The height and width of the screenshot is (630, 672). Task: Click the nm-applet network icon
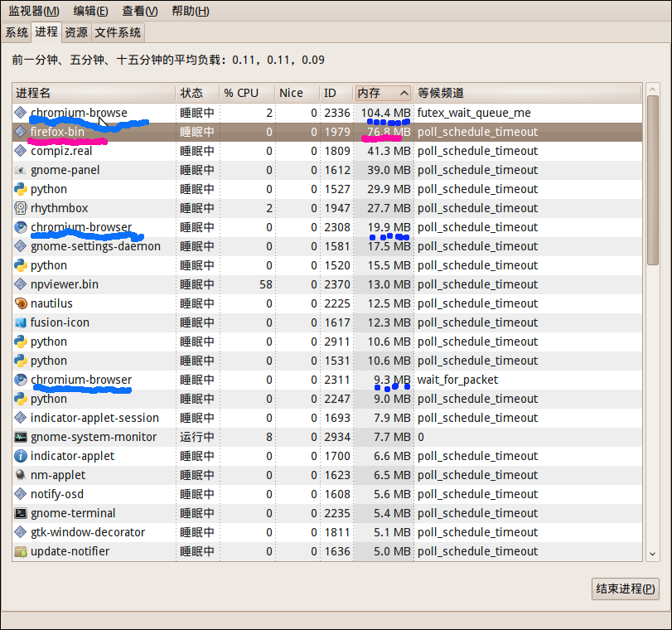pos(20,475)
